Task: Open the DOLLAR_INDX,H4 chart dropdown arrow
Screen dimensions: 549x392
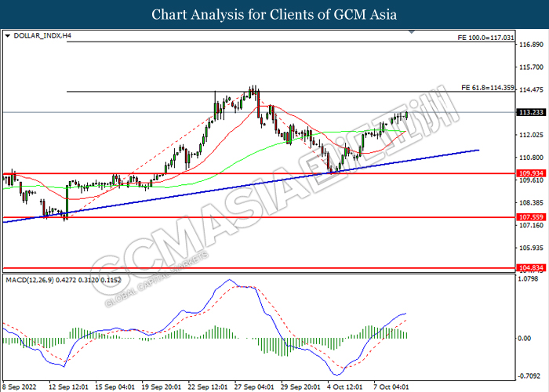Action: click(x=8, y=36)
